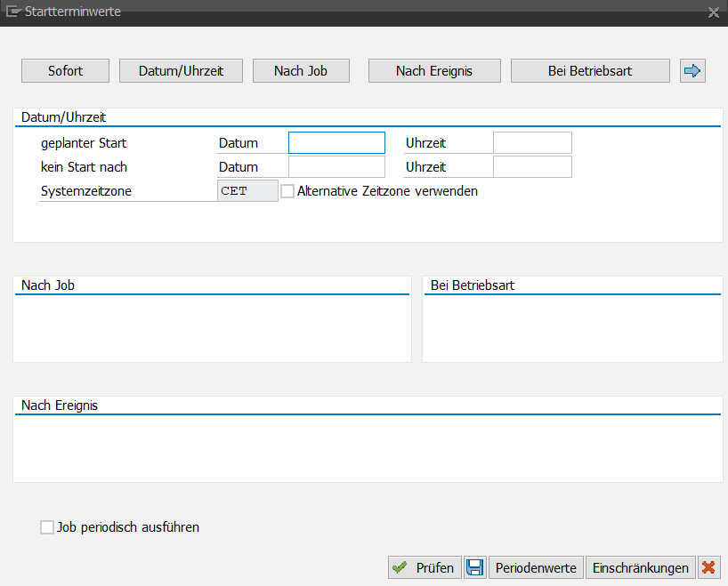
Task: Select the Sofort start option
Action: 65,70
